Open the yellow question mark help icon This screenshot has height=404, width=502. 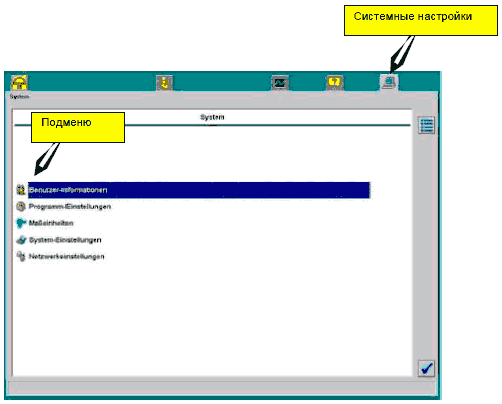pos(335,82)
